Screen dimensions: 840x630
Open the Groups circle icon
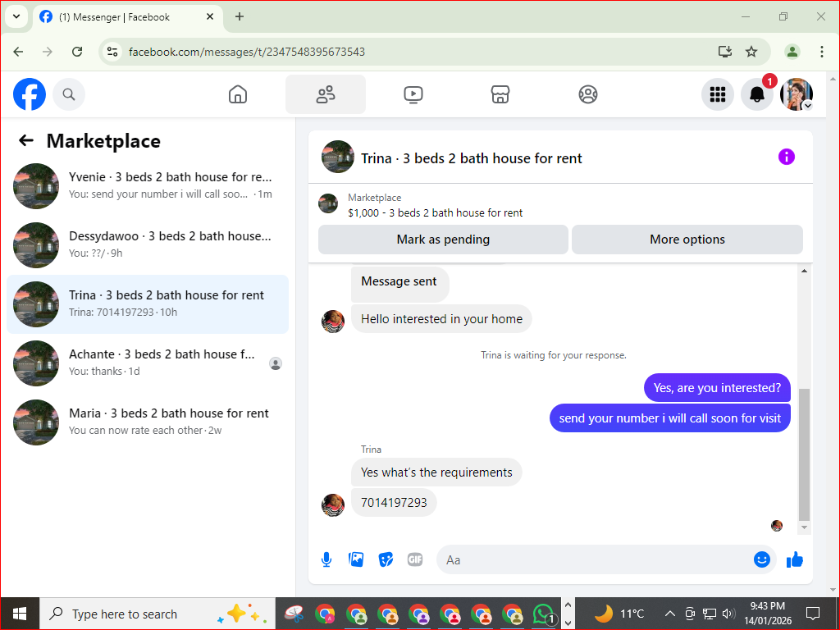tap(588, 94)
